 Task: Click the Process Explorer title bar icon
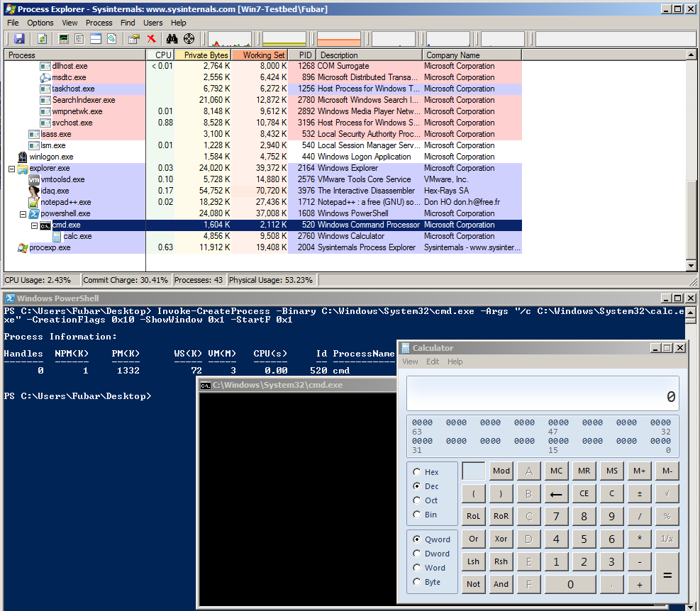[10, 9]
